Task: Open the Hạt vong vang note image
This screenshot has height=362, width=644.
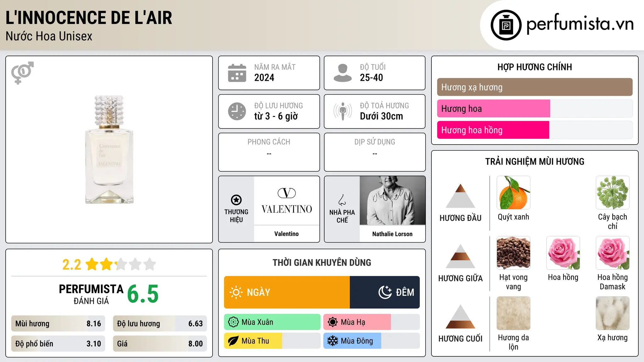Action: coord(514,253)
